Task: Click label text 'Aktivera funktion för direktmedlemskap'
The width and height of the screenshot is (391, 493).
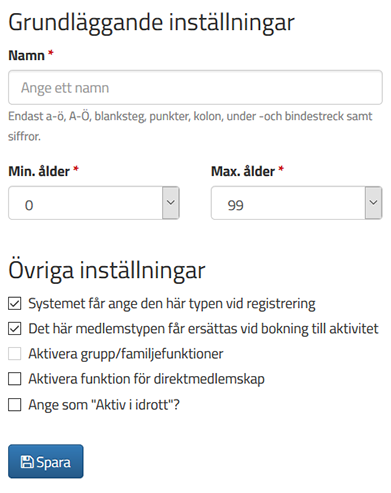Action: (x=146, y=379)
